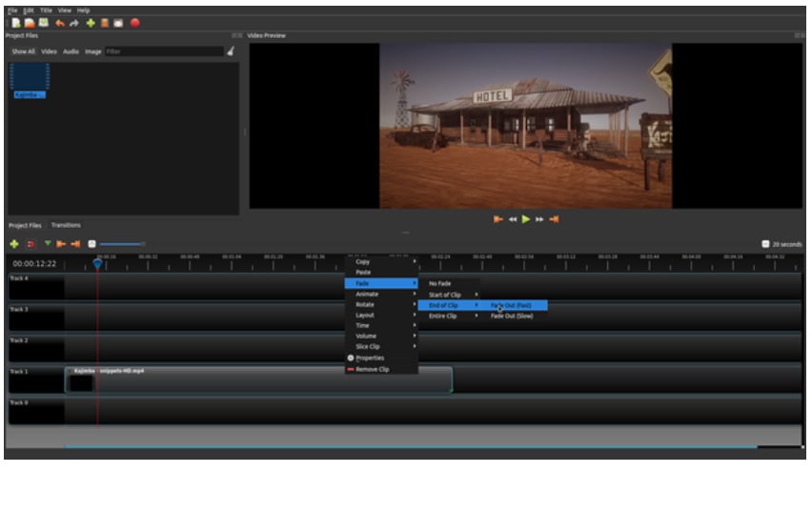Image resolution: width=812 pixels, height=513 pixels.
Task: Click the green Play button
Action: [526, 219]
